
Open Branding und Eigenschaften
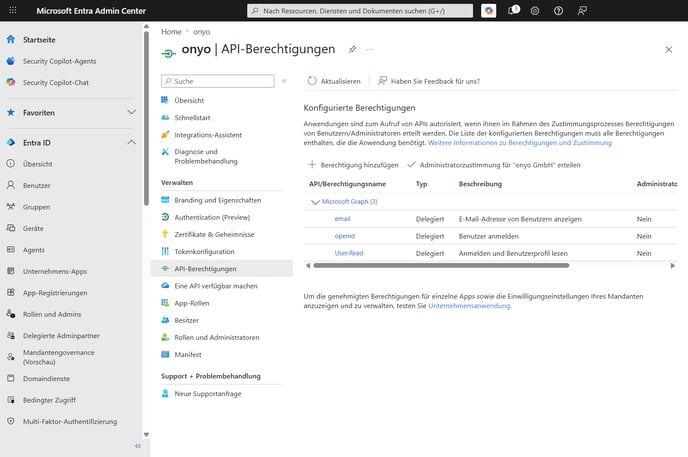pyautogui.click(x=218, y=200)
